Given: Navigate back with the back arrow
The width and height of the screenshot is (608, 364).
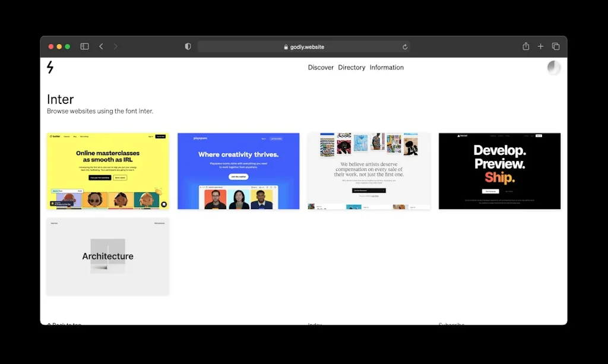Looking at the screenshot, I should point(101,46).
